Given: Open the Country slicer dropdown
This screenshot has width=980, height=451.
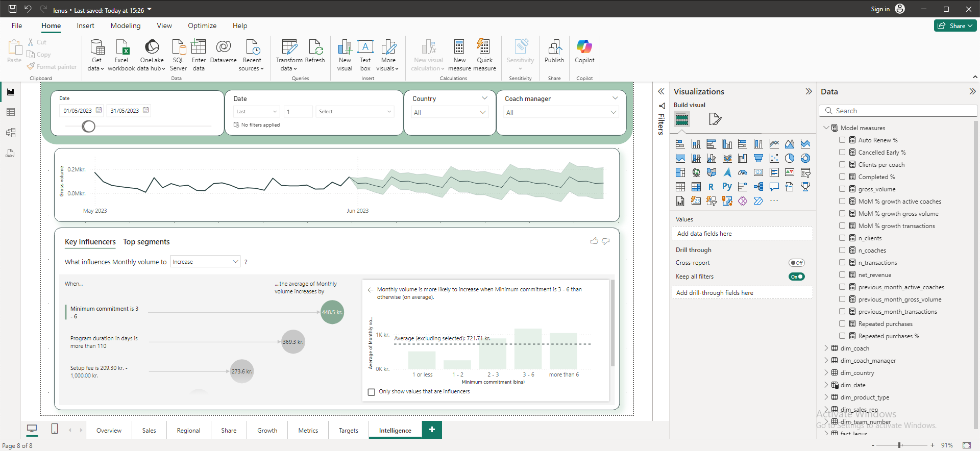Looking at the screenshot, I should pos(450,112).
